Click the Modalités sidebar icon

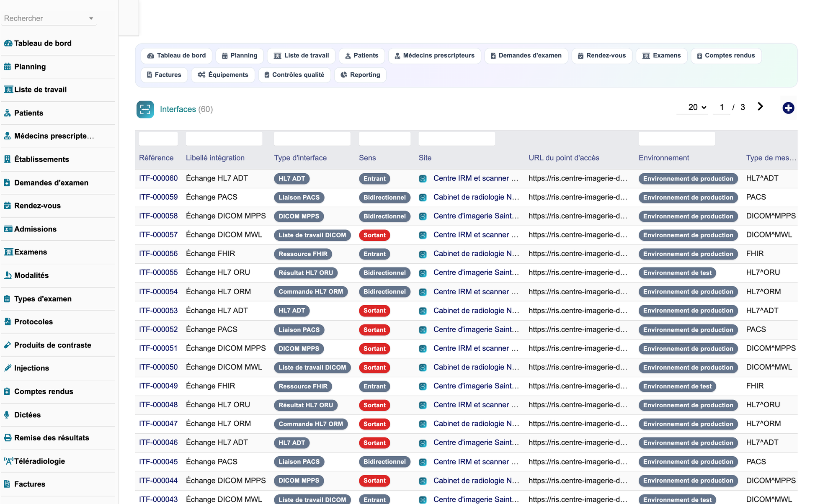[8, 275]
